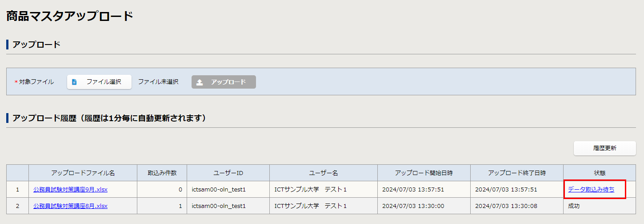Open 公務員試験対策講座9月.xlsx file link
Screen dimensions: 644x224
[70, 189]
